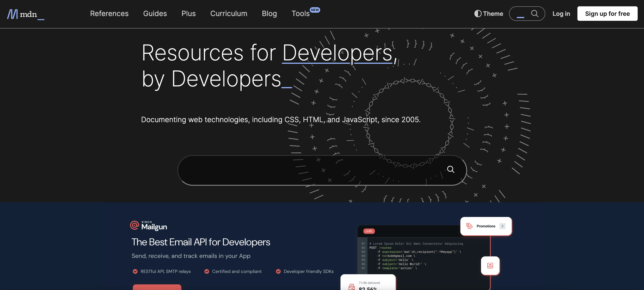
Task: Click the checkmark beside RESTful API
Action: click(x=135, y=271)
